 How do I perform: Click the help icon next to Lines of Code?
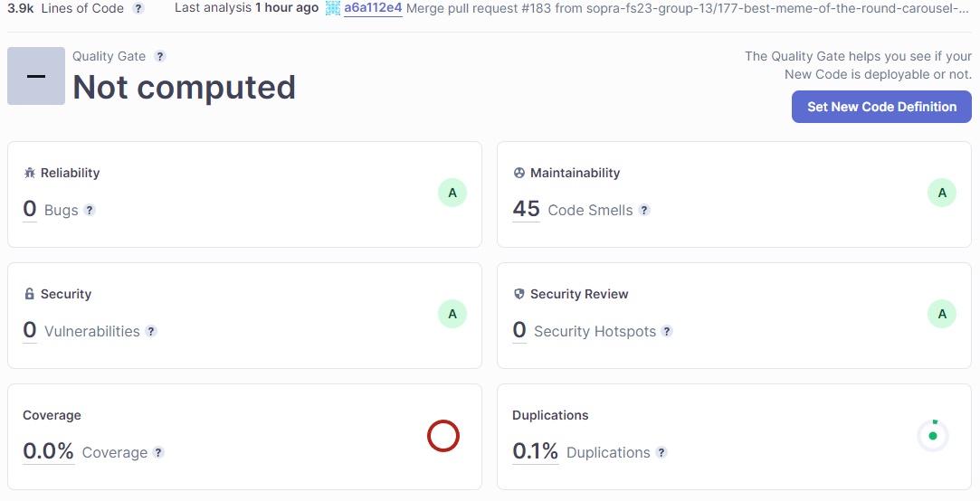click(x=138, y=9)
